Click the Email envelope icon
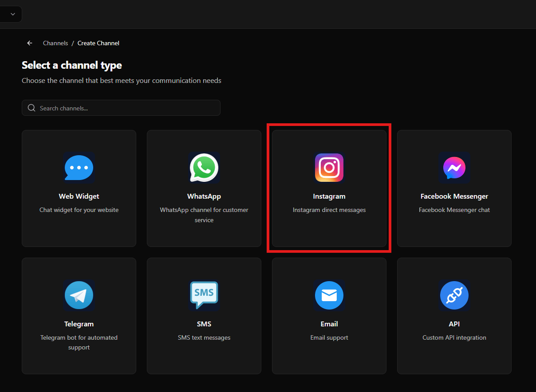The image size is (536, 392). (x=329, y=295)
